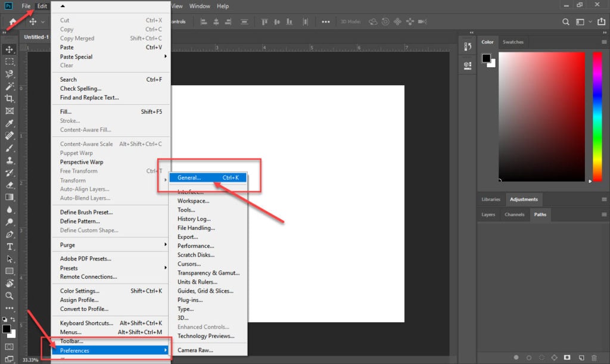Image resolution: width=610 pixels, height=364 pixels.
Task: Click the Create new path icon
Action: click(x=581, y=358)
